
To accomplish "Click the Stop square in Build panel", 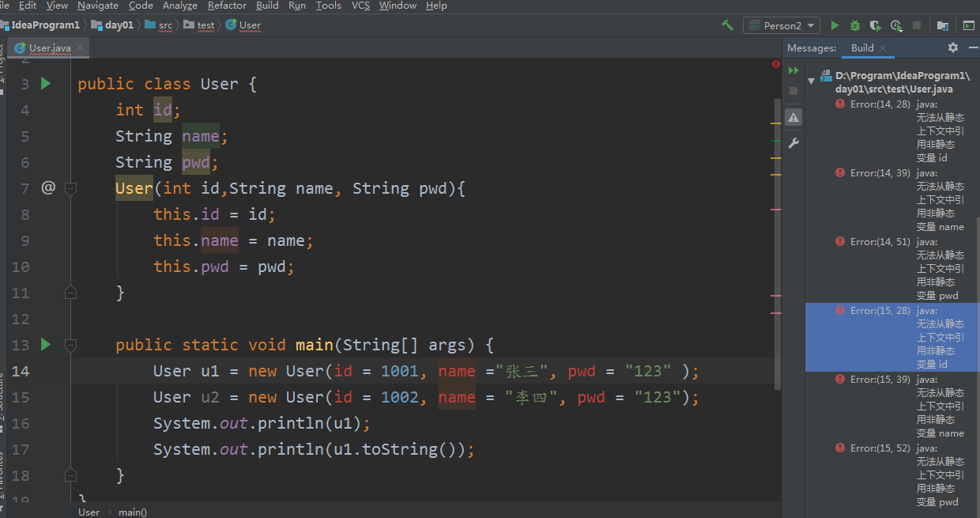I will [793, 91].
